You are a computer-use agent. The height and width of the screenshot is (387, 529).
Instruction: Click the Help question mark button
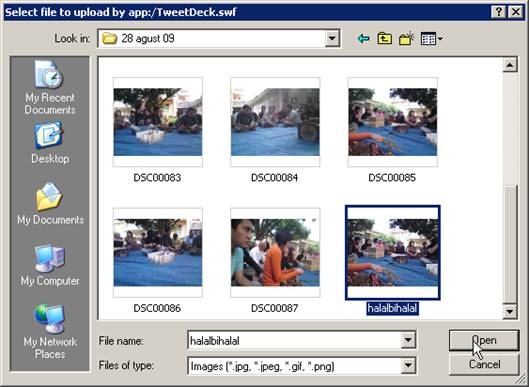tap(499, 12)
